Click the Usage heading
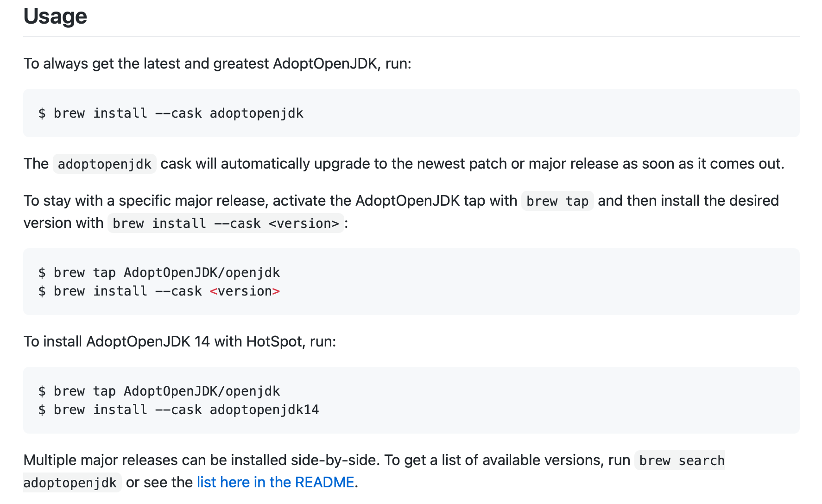 (55, 16)
